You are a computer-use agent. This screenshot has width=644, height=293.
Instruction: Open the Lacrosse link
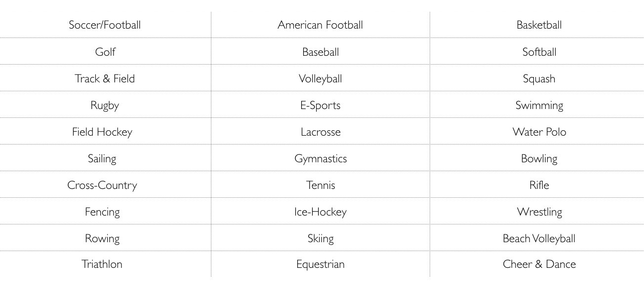click(320, 132)
